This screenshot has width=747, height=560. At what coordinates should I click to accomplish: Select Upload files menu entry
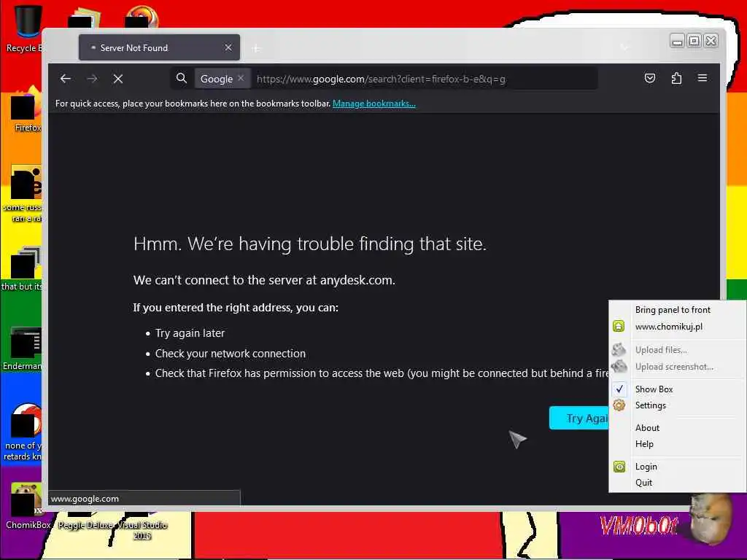click(661, 350)
